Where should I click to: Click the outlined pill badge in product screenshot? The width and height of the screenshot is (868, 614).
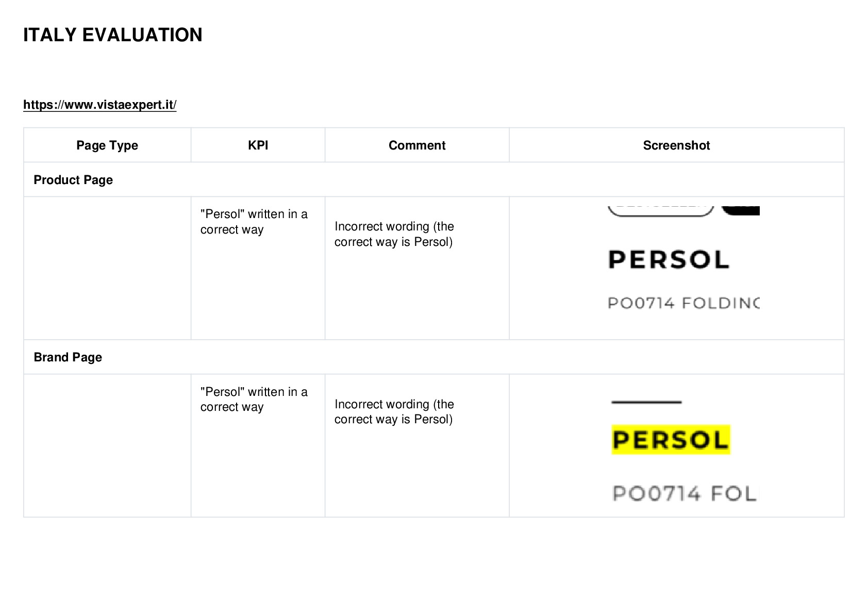click(661, 211)
